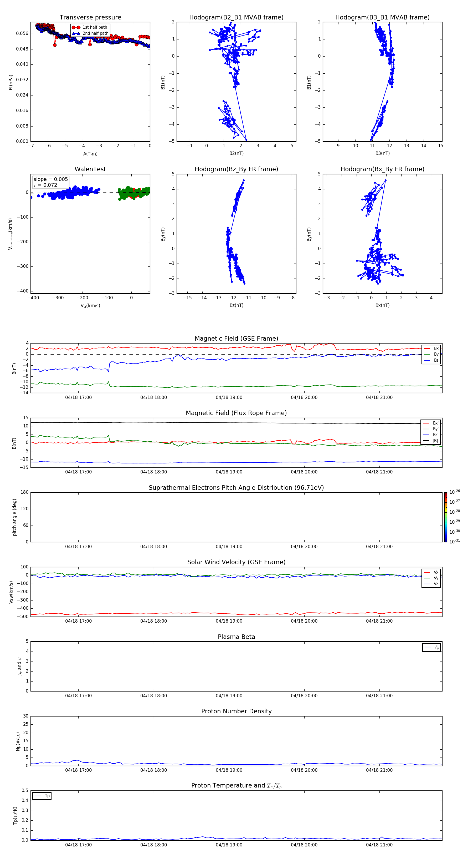Select the Bz' entry in flux rope legend

pyautogui.click(x=431, y=435)
